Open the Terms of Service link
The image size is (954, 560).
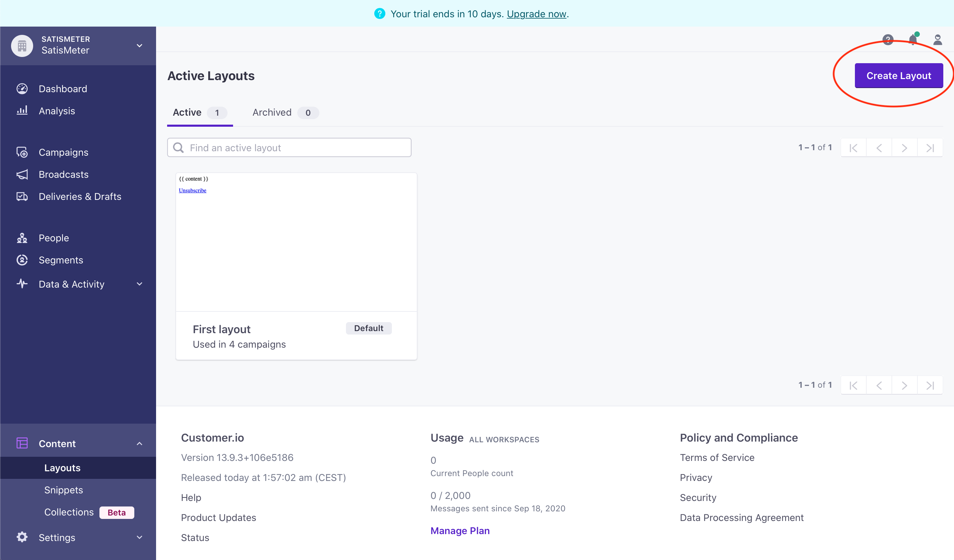pyautogui.click(x=717, y=457)
